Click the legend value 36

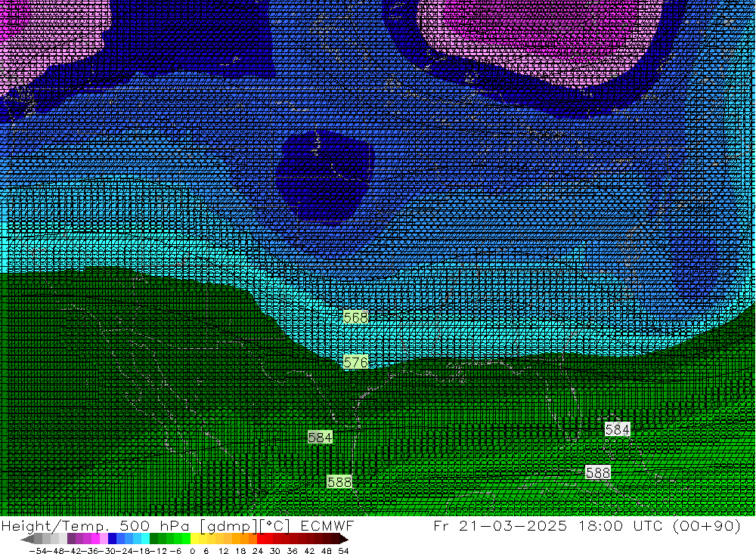[292, 551]
